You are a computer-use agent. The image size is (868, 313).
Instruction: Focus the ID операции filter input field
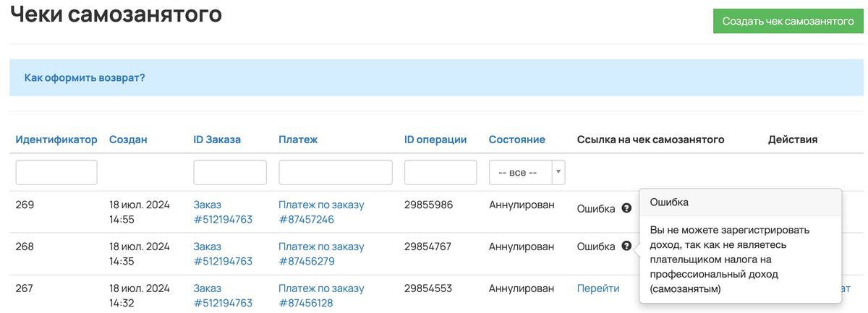click(x=441, y=173)
